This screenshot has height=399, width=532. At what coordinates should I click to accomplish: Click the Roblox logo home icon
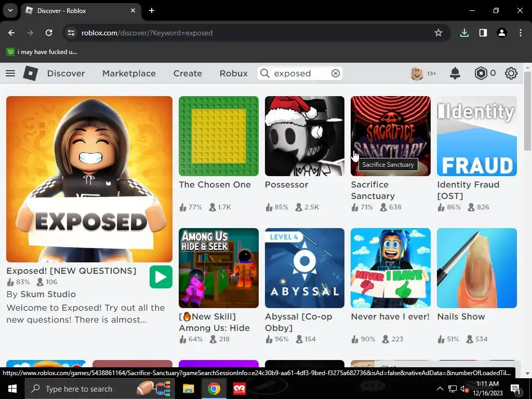31,73
